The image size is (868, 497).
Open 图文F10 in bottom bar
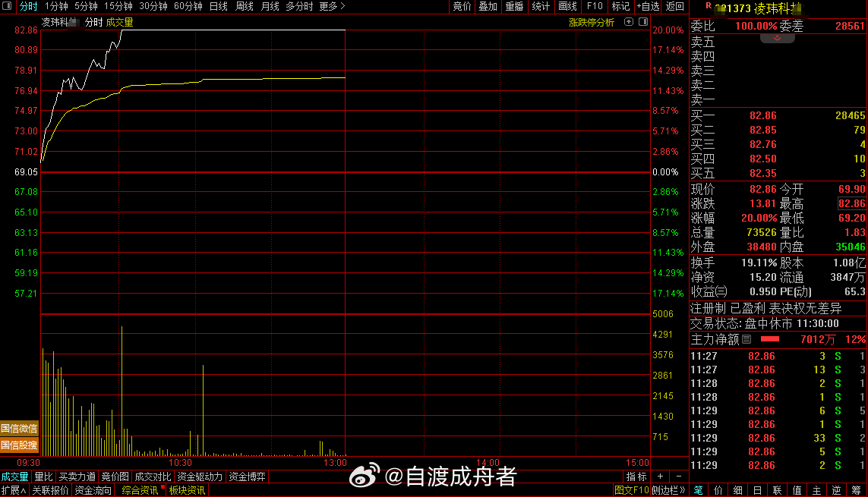(631, 490)
